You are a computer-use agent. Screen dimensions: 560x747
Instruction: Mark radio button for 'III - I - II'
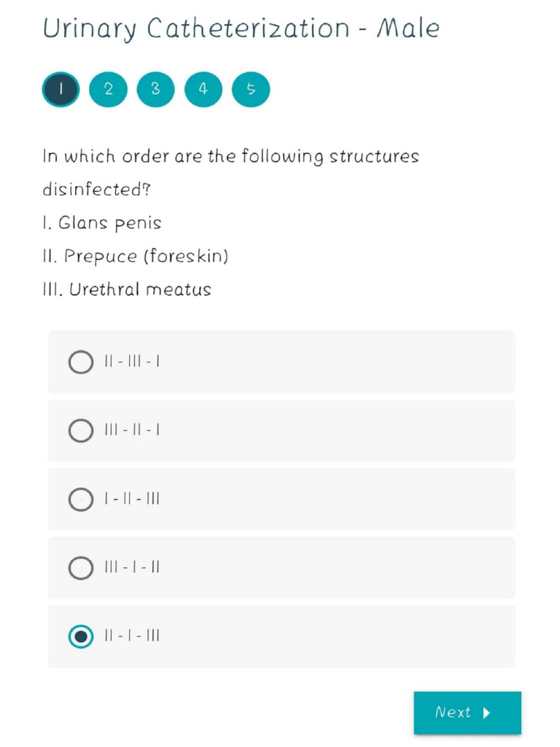[81, 568]
